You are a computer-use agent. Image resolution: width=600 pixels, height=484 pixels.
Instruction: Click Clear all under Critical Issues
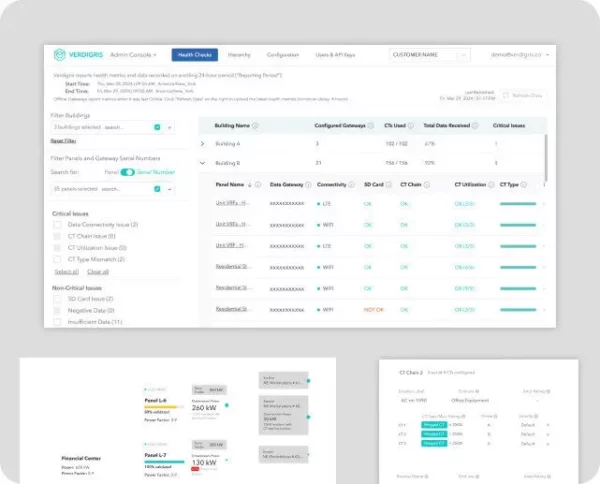coord(98,272)
